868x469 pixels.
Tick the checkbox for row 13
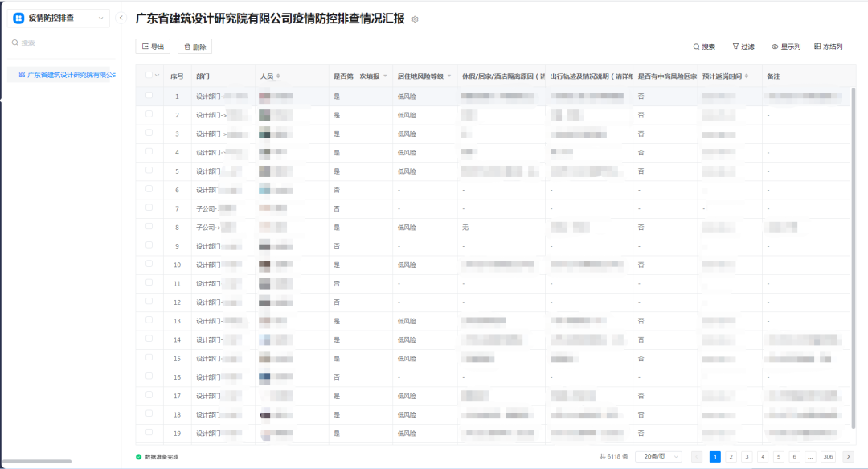[x=149, y=320]
